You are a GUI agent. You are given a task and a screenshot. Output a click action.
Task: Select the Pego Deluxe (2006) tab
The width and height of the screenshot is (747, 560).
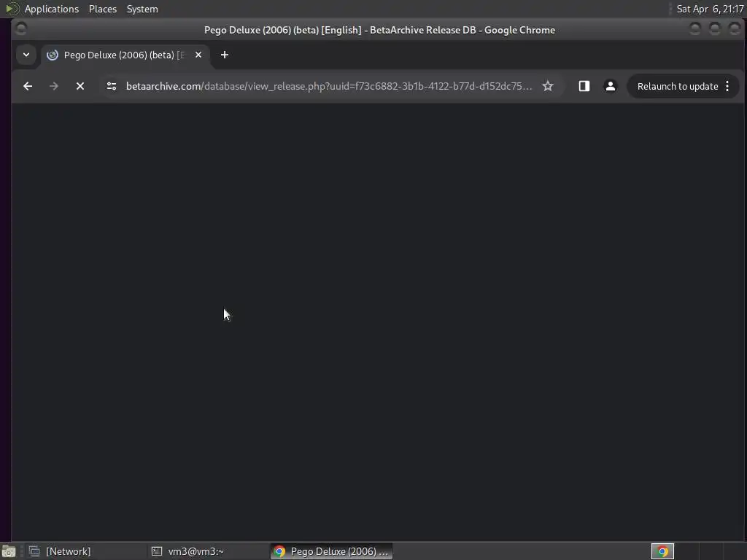pos(125,55)
